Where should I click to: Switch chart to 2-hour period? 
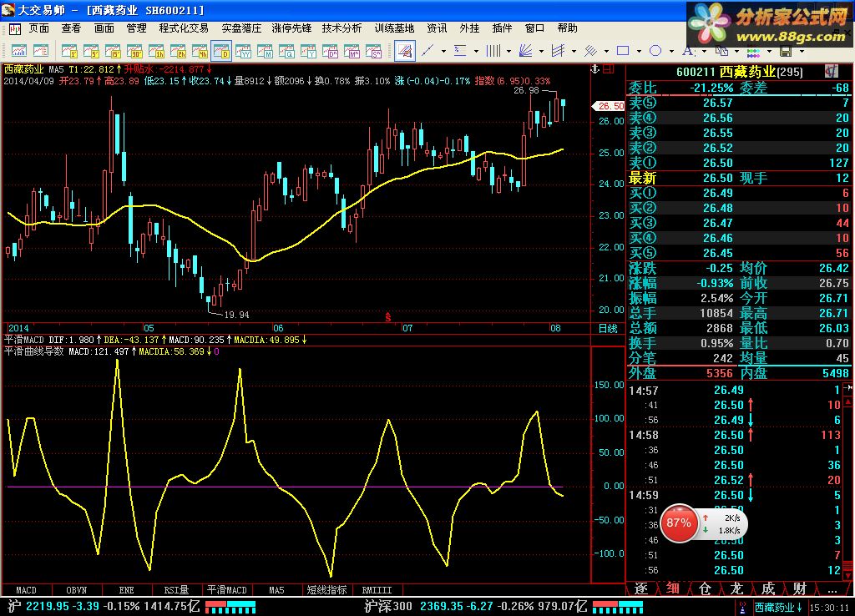pyautogui.click(x=179, y=51)
